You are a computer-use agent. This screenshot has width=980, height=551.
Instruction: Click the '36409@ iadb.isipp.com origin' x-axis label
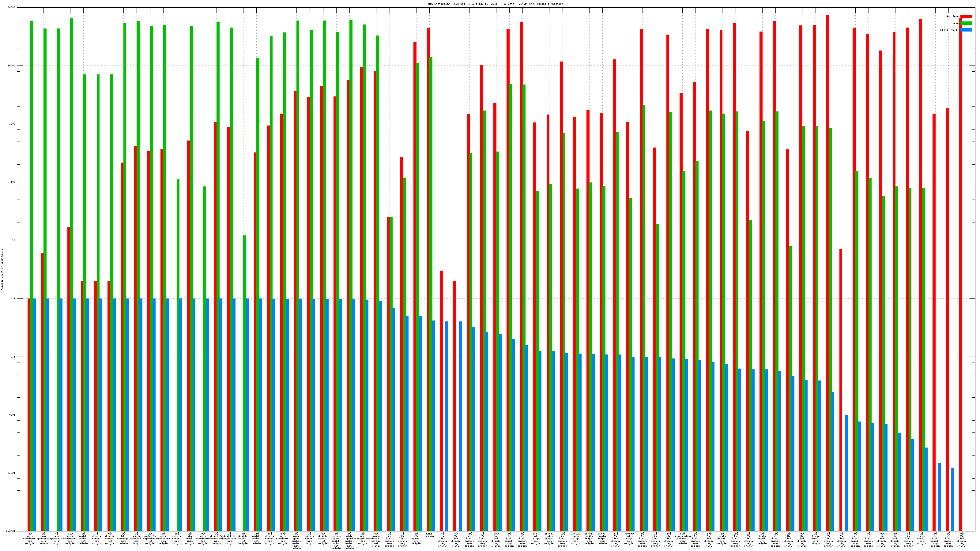point(629,538)
